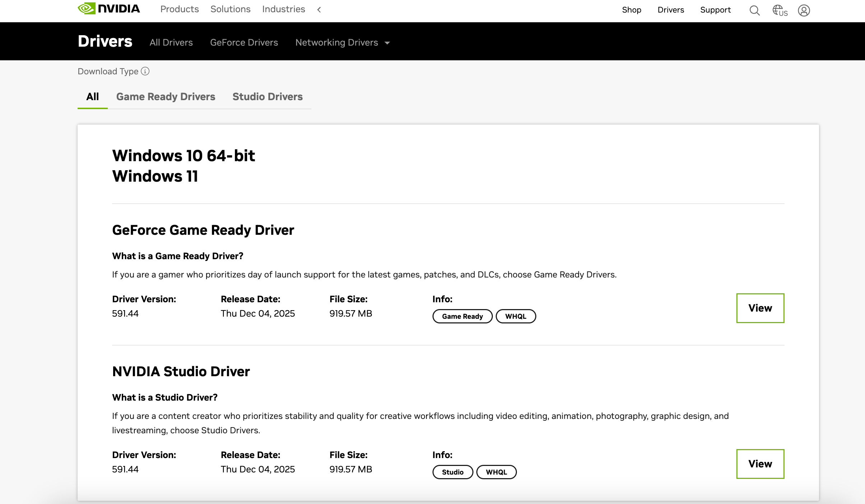View the NVIDIA Studio Driver

[x=760, y=464]
